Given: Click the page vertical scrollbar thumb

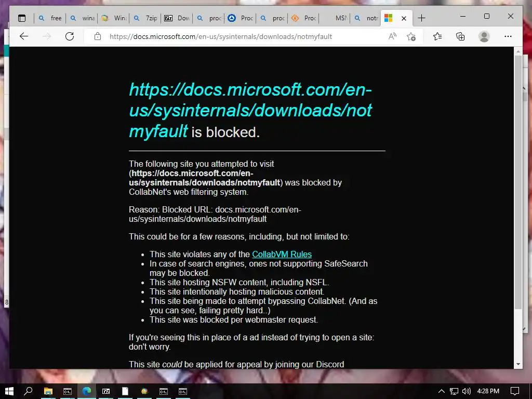Looking at the screenshot, I should [518, 181].
